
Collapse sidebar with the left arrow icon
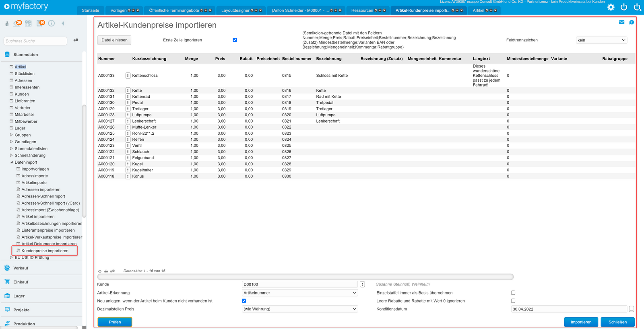(x=63, y=23)
